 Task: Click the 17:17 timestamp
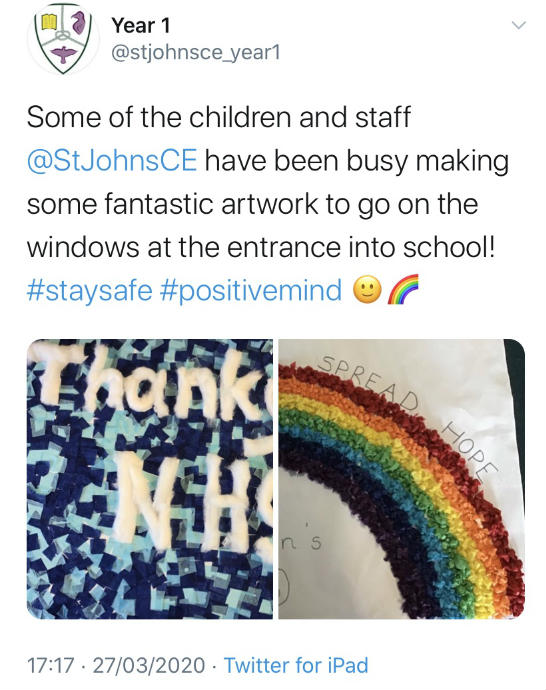(51, 665)
